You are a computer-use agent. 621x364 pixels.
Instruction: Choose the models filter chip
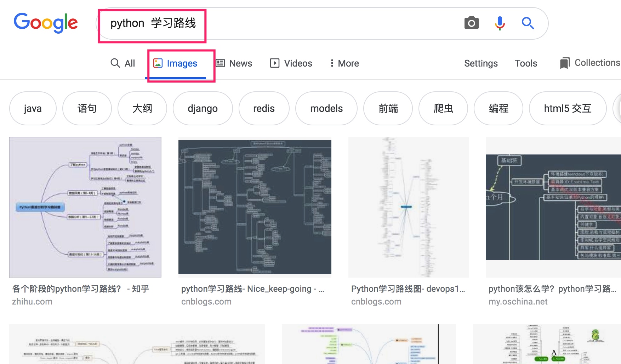[x=326, y=108]
